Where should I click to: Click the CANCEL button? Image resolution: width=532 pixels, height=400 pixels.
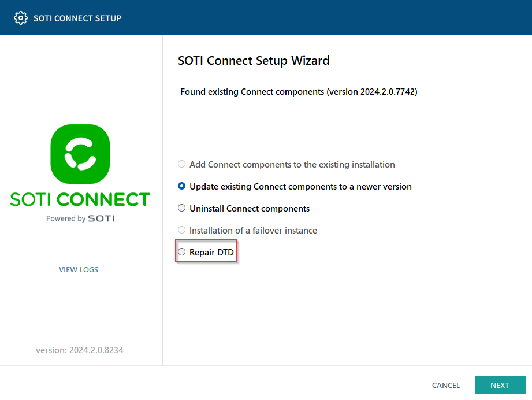point(445,385)
